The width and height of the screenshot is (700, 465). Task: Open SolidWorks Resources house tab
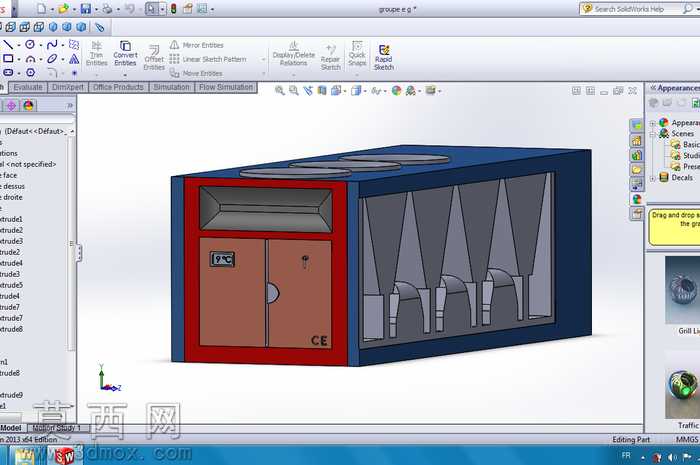(x=637, y=141)
